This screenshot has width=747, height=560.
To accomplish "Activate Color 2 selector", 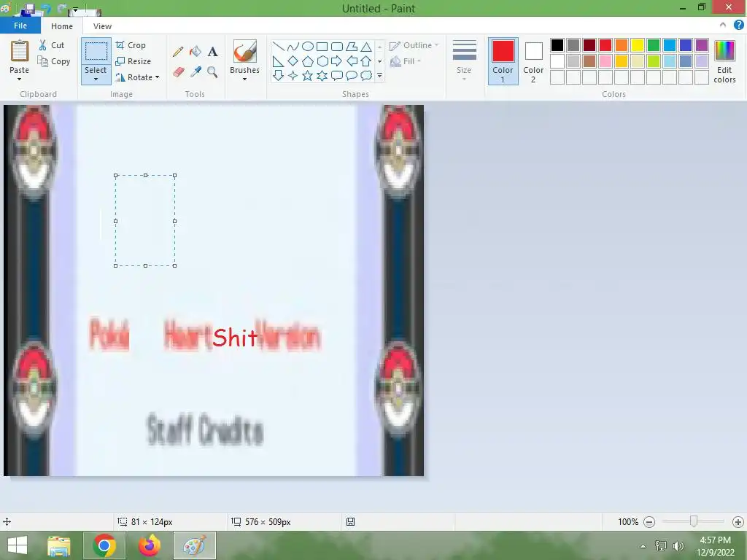I will 533,61.
